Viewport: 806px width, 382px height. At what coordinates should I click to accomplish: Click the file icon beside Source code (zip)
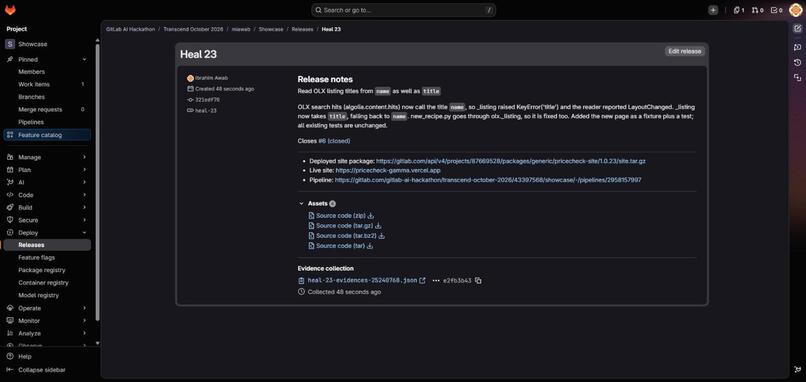click(311, 216)
